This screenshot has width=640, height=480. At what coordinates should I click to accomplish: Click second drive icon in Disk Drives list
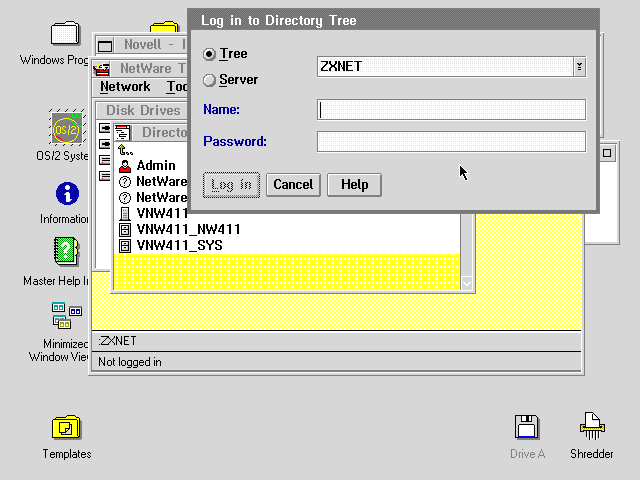tap(104, 144)
